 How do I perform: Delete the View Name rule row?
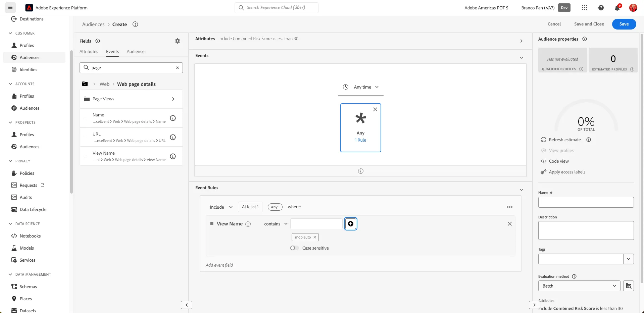click(x=510, y=224)
